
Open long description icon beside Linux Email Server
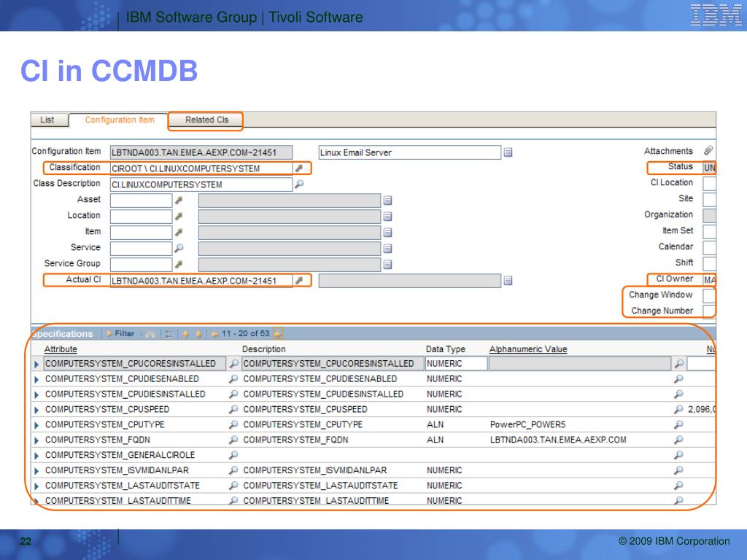(508, 152)
